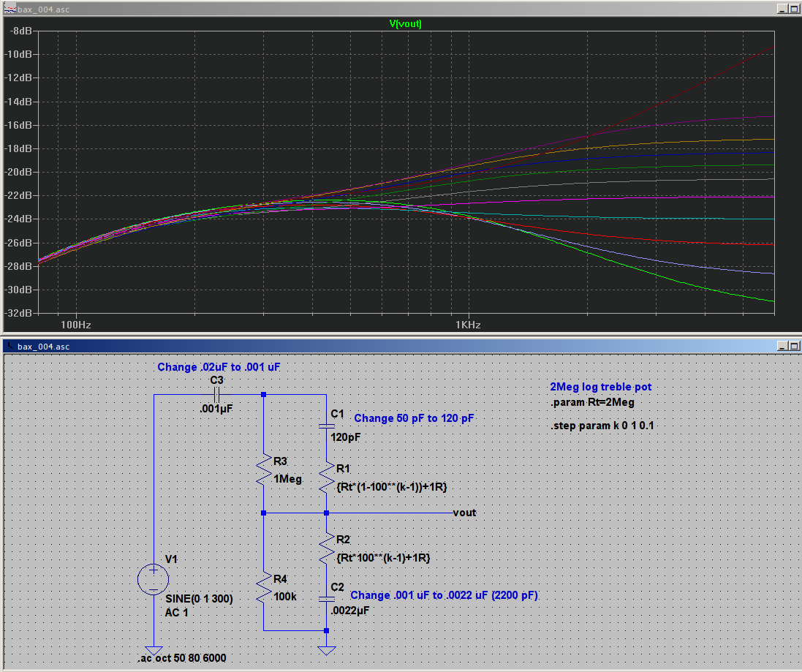Click the schematic window title bax_004.asc
Viewport: 802px width, 672px height.
[x=43, y=347]
